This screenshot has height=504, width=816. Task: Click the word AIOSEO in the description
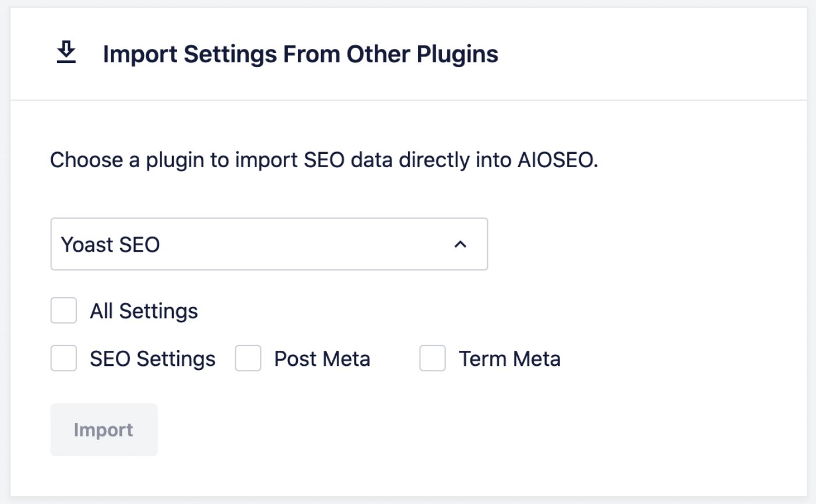pos(557,160)
